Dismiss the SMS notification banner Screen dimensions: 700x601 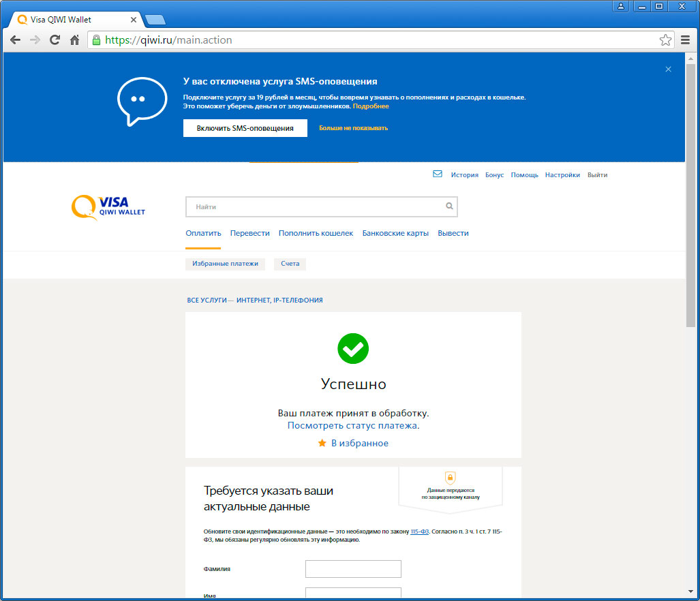click(x=668, y=69)
